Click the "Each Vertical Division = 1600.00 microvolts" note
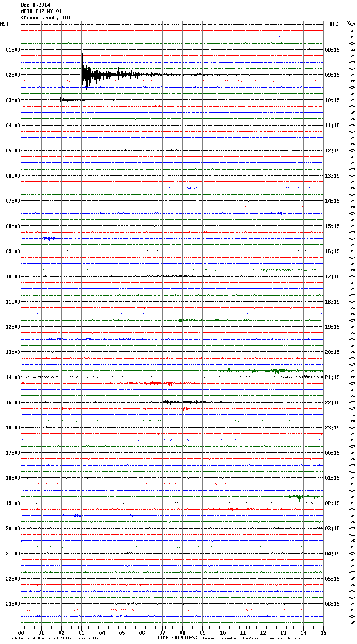Screen dimensions: 357x644 (x=53, y=639)
